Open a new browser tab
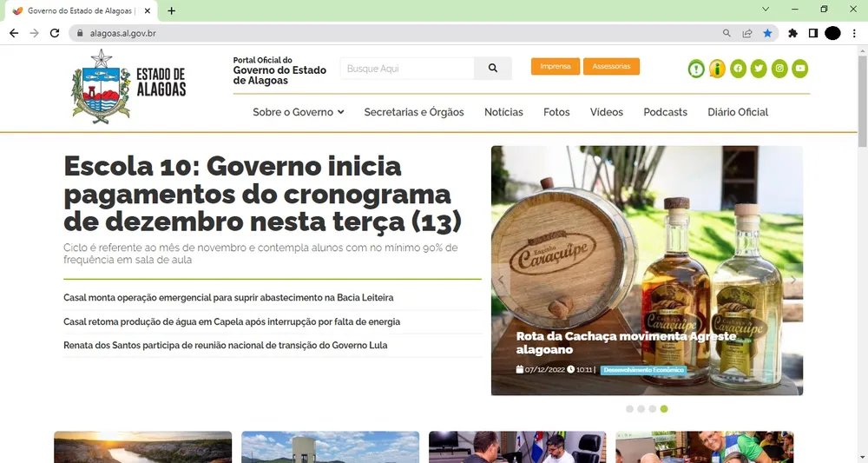Image resolution: width=868 pixels, height=463 pixels. pyautogui.click(x=172, y=10)
